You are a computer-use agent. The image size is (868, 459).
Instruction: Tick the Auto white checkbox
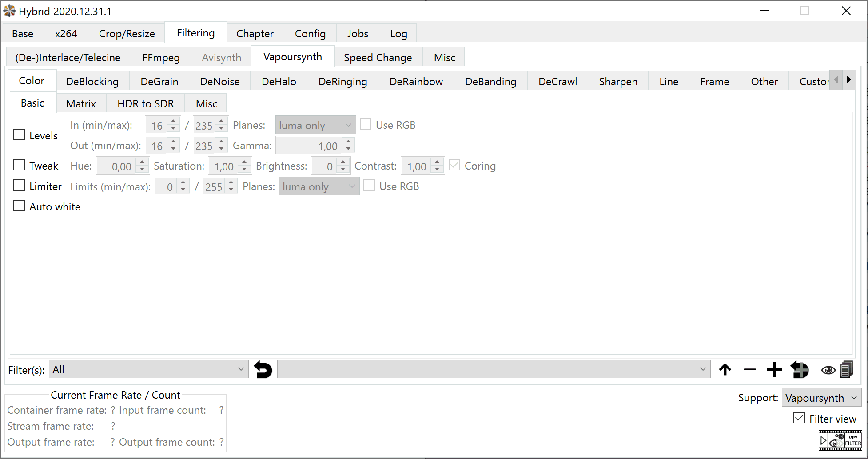[19, 206]
